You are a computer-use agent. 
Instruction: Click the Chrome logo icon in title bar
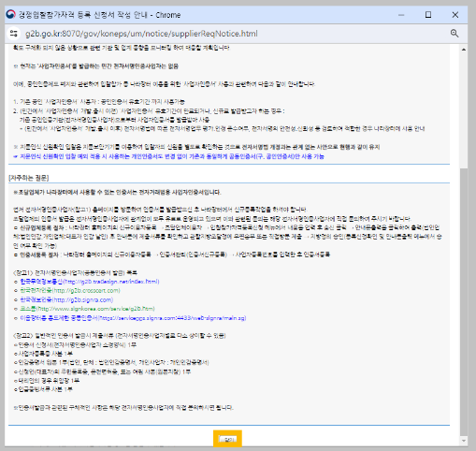[11, 14]
